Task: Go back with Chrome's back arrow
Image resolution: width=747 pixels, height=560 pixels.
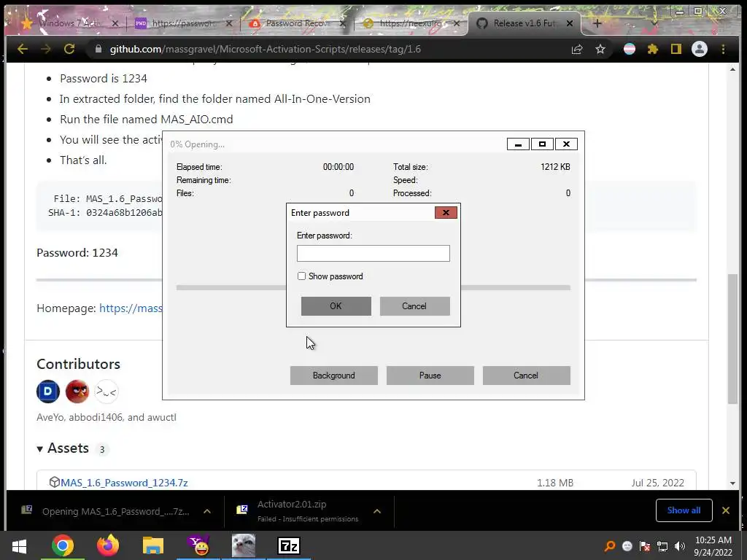Action: pyautogui.click(x=23, y=49)
